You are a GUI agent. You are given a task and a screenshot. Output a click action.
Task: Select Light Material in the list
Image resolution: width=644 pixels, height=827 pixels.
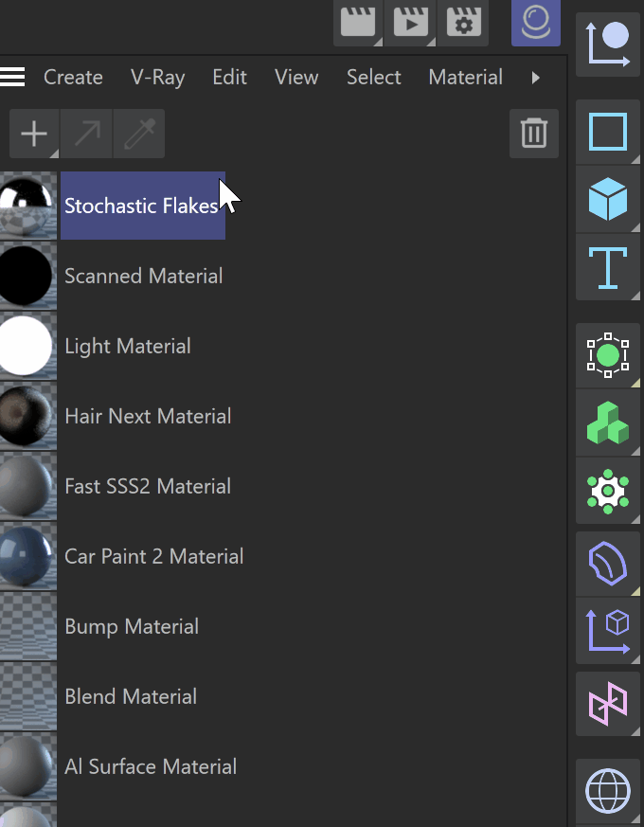128,347
